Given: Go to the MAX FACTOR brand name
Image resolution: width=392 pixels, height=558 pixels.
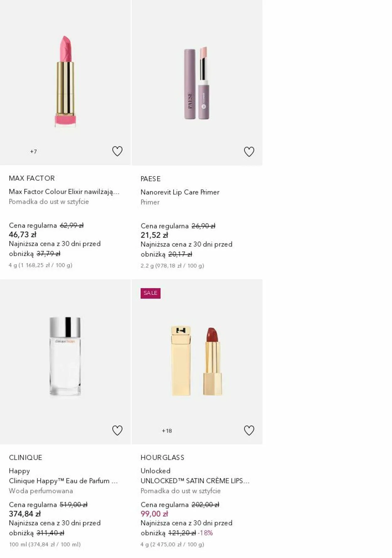Looking at the screenshot, I should (x=32, y=178).
